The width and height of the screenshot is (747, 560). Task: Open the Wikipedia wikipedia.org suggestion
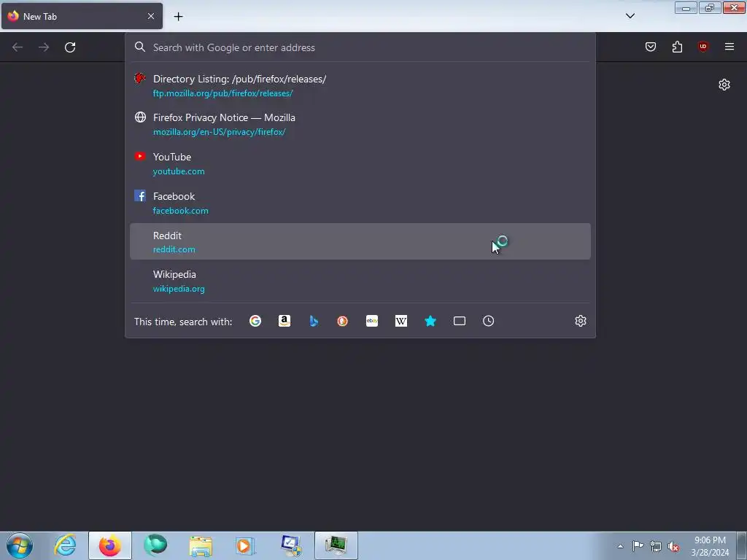(360, 281)
